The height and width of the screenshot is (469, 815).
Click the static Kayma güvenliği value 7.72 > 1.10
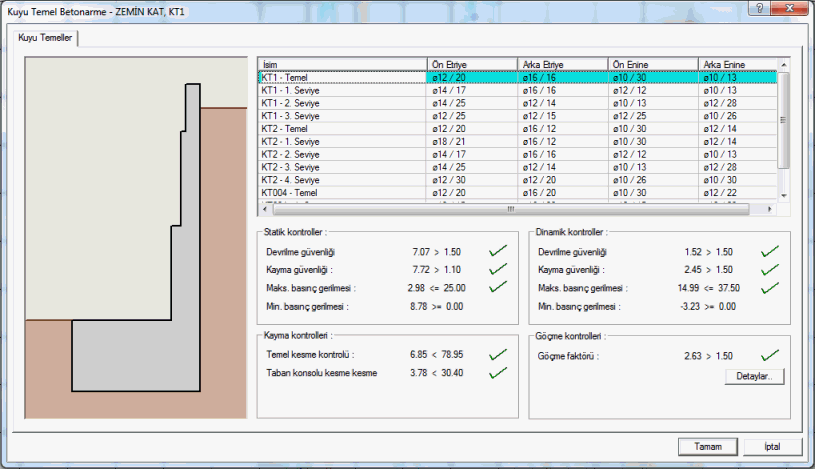(x=437, y=269)
